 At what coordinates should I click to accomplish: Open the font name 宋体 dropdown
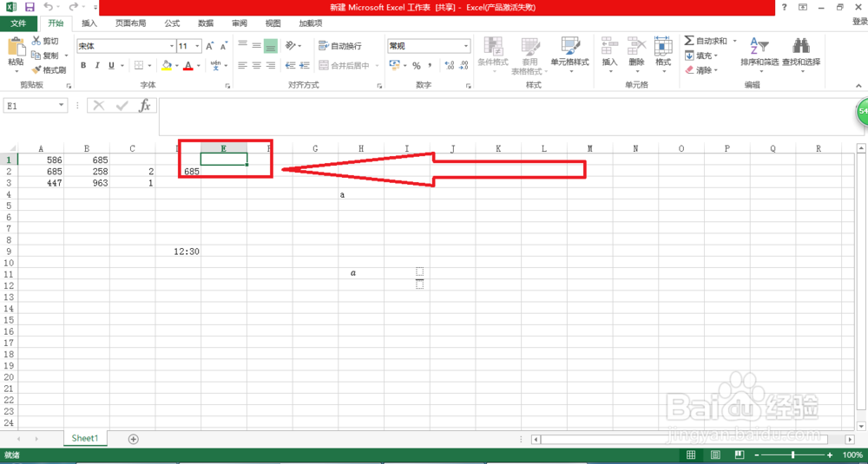tap(172, 47)
